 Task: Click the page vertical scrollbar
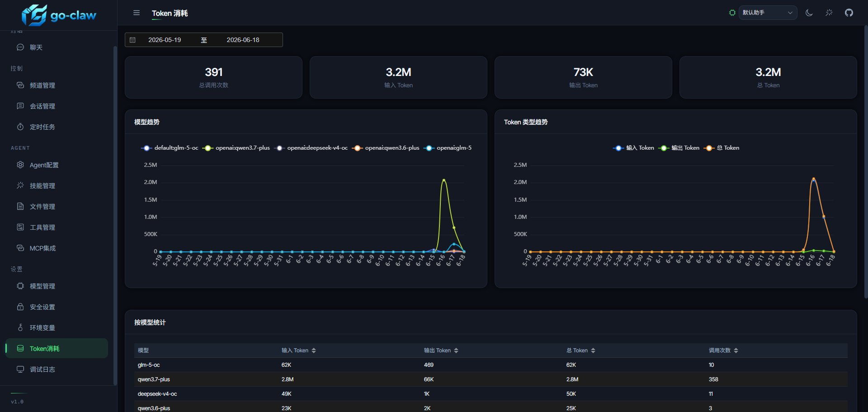866,163
